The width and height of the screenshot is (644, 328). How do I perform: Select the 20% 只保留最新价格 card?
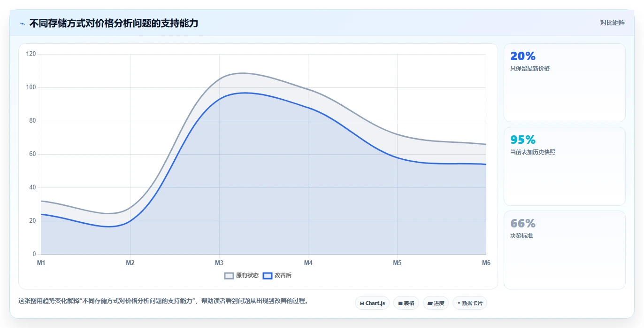[564, 83]
